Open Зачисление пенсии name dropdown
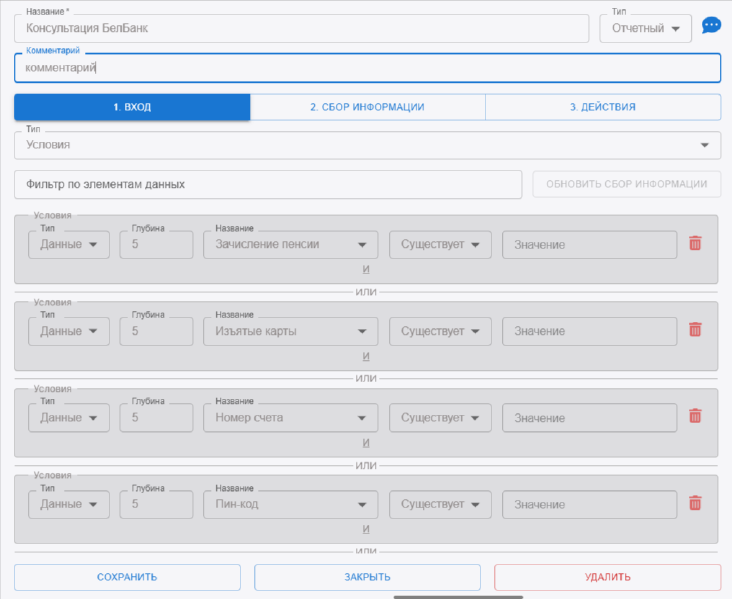This screenshot has width=732, height=599. tap(290, 244)
